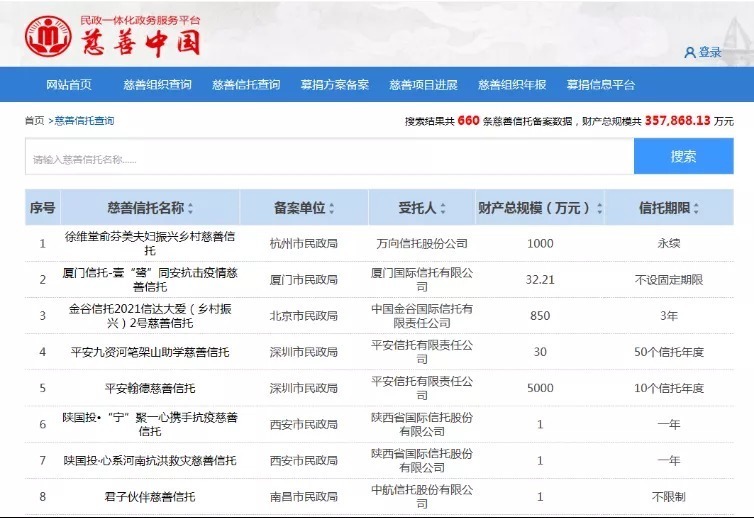The height and width of the screenshot is (518, 754).
Task: Open the 慈善组织年报 nav item
Action: (x=512, y=85)
